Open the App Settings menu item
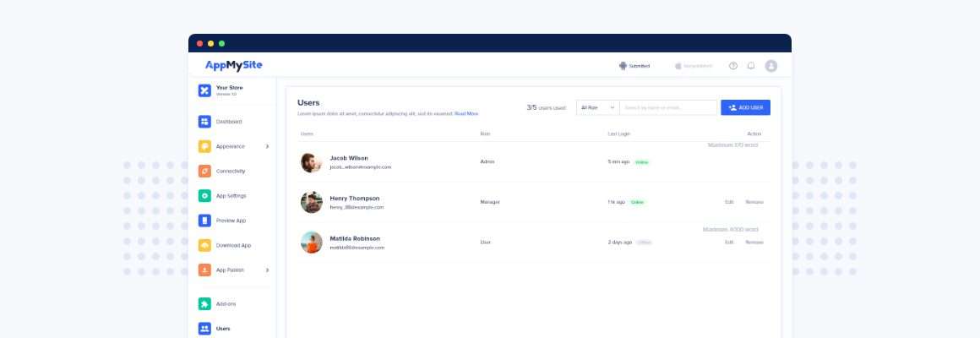Screen dimensions: 980x338 coord(231,196)
